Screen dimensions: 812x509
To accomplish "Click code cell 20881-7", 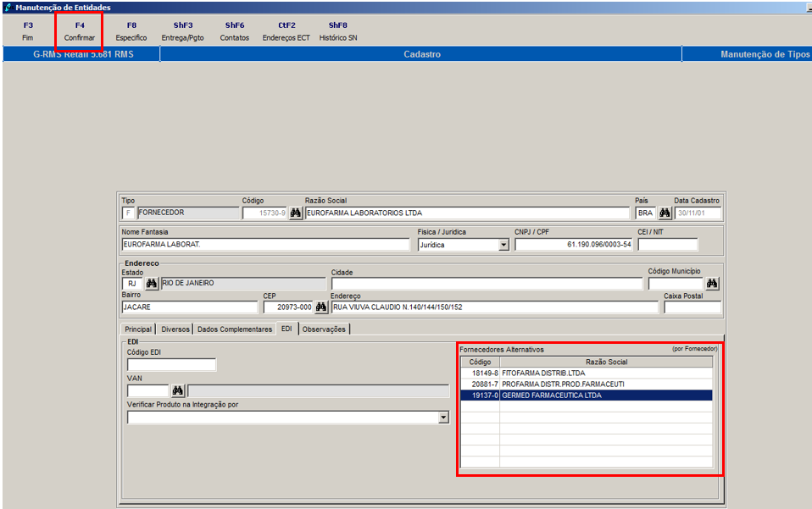I will coord(480,385).
